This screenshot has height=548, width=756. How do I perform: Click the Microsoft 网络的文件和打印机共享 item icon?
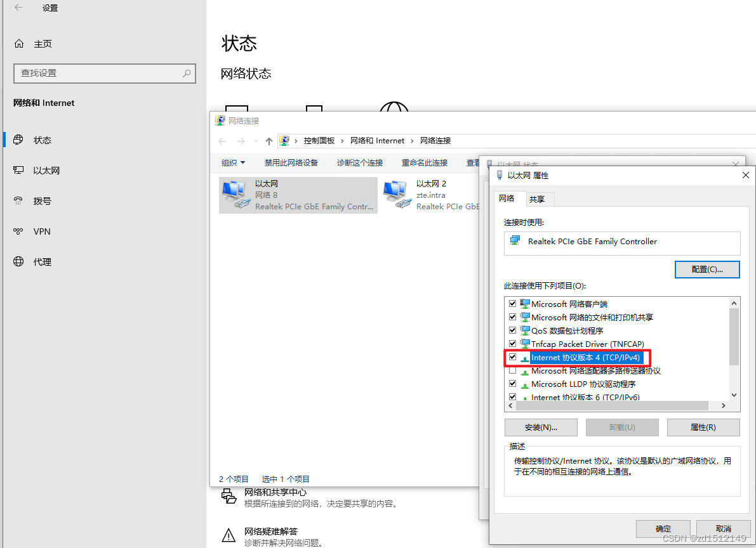524,317
